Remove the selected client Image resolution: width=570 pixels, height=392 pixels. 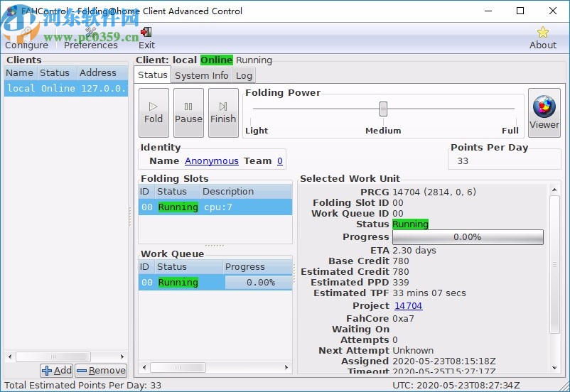coord(101,371)
